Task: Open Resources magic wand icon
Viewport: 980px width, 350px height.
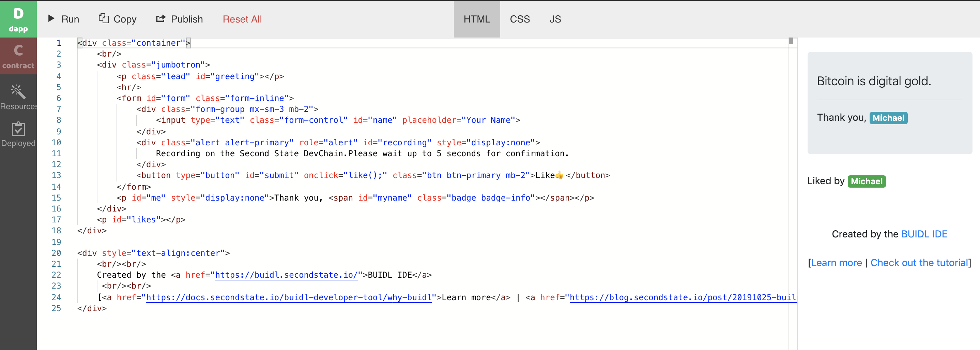Action: (18, 92)
